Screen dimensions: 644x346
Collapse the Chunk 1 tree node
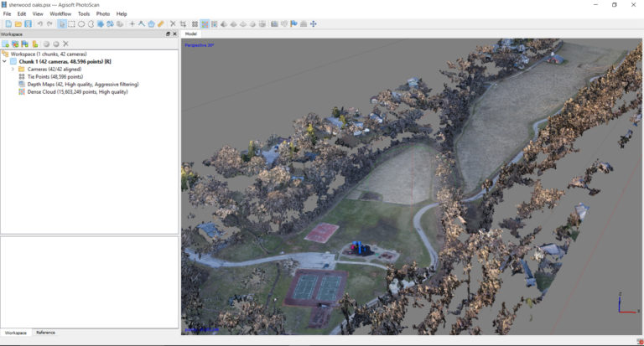(x=4, y=61)
